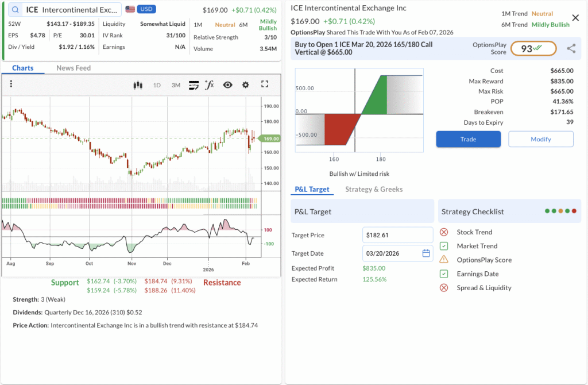The width and height of the screenshot is (588, 385).
Task: Select the candlestick chart type icon
Action: 137,85
